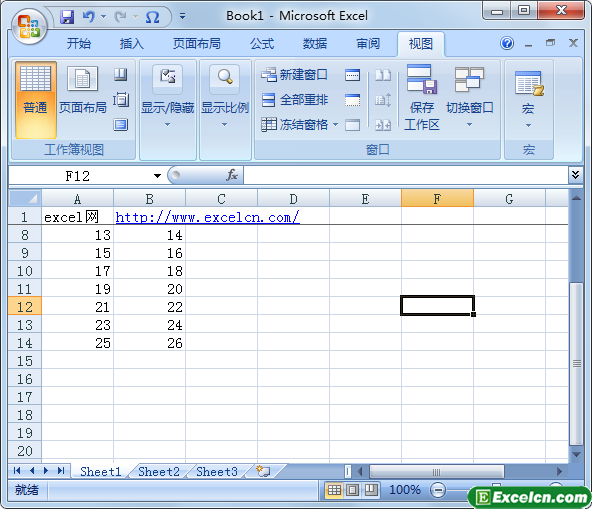
Task: Open the excelcn.com hyperlink in cell B1
Action: click(x=207, y=217)
